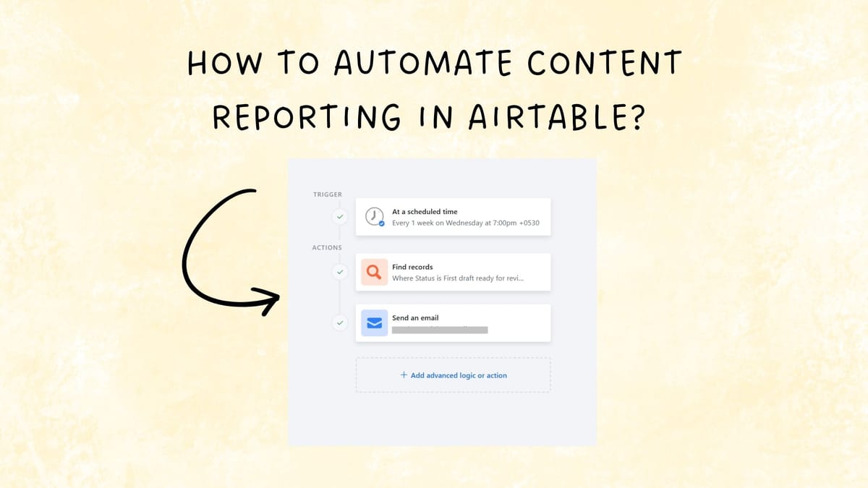Open Add advanced logic or action
Viewport: 868px width, 488px height.
453,374
